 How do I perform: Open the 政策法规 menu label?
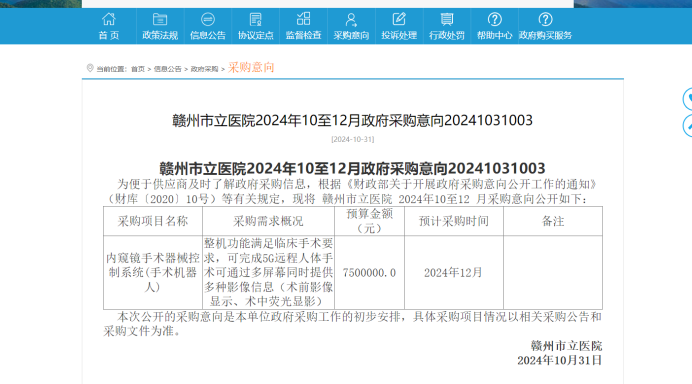(160, 35)
